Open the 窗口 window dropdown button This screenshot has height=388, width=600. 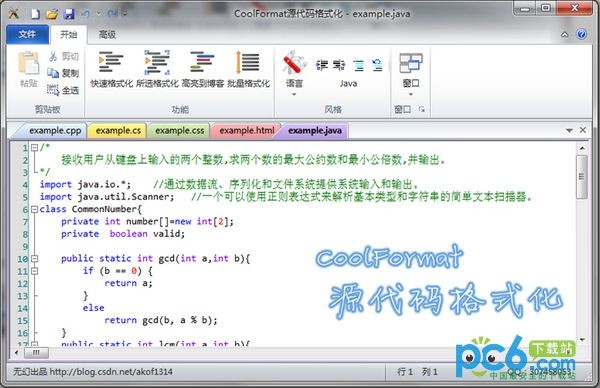(x=411, y=73)
